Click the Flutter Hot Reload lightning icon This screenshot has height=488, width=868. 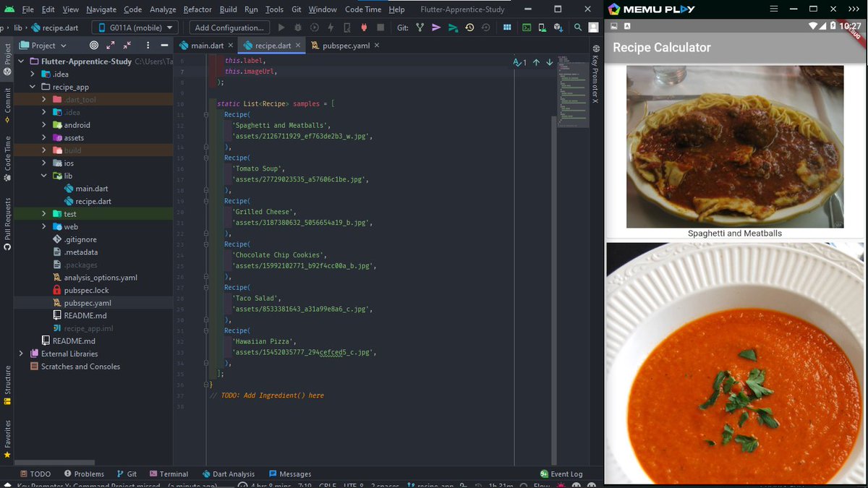[331, 27]
